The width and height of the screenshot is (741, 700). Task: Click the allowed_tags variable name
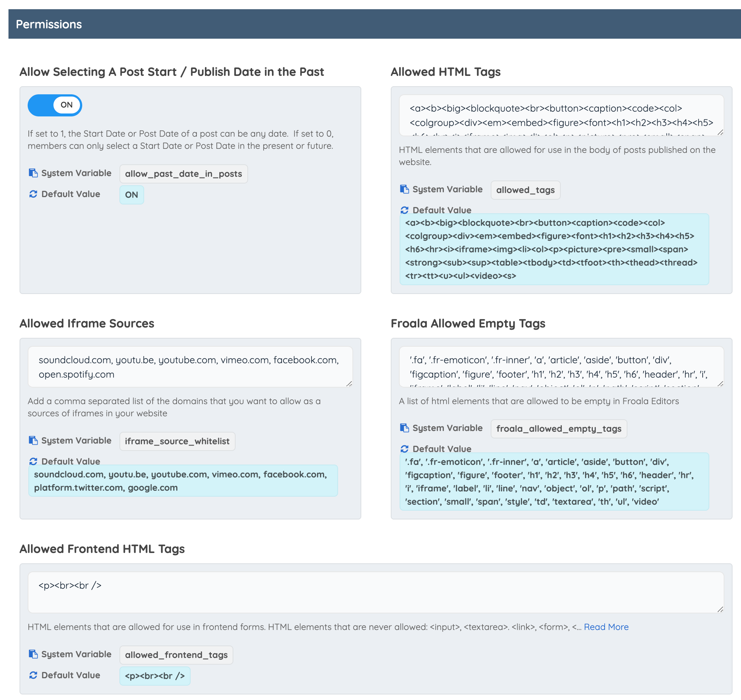click(525, 190)
